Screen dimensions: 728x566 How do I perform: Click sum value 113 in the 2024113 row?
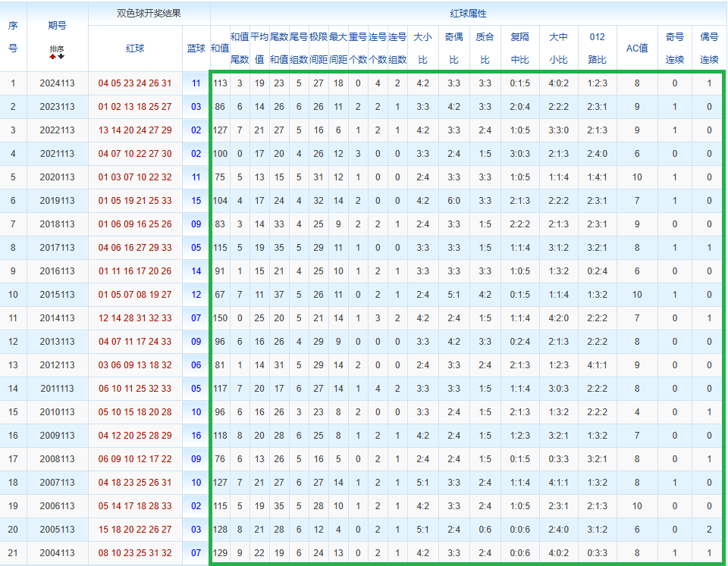tap(220, 83)
